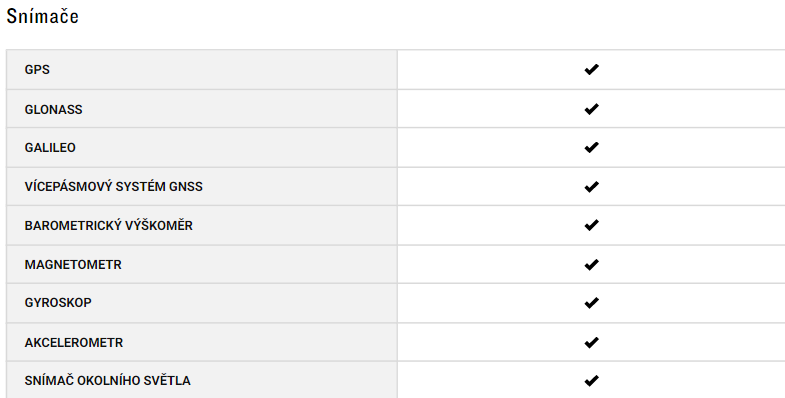Image resolution: width=785 pixels, height=398 pixels.
Task: Click checkmark for Snímač okolního světla
Action: point(591,381)
